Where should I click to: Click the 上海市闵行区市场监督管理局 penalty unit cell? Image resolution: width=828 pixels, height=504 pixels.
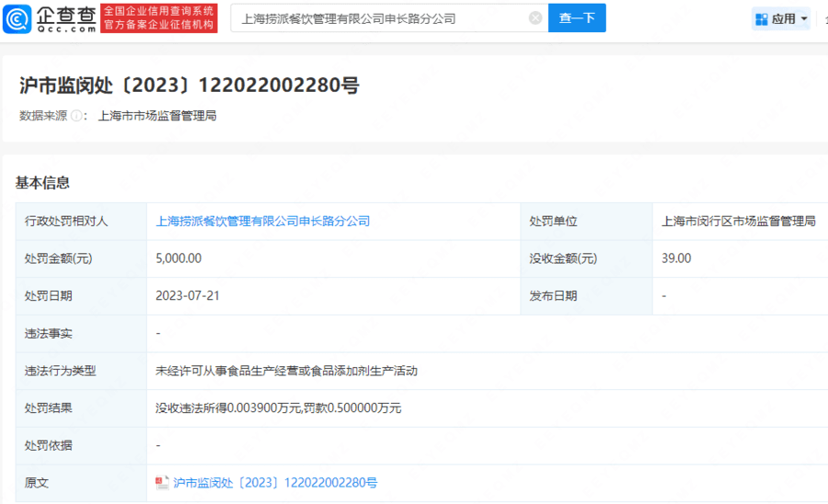739,222
